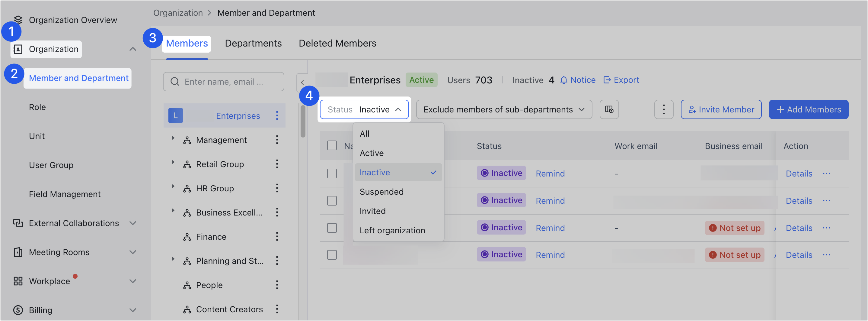
Task: Collapse the Organization sidebar section chevron
Action: click(133, 49)
